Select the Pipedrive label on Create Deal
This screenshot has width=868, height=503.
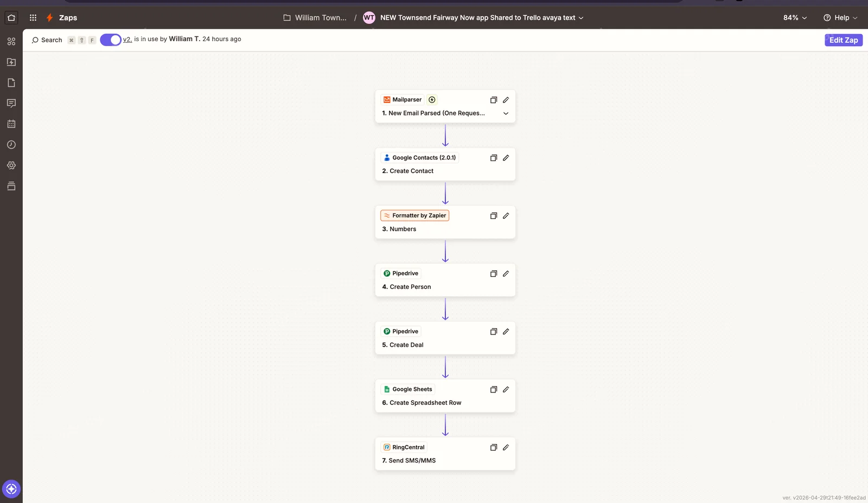point(401,332)
